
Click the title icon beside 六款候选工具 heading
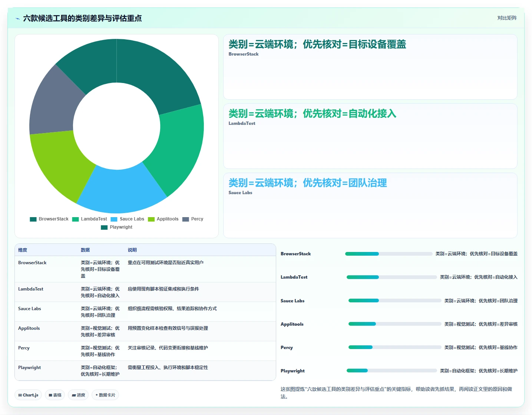coord(17,19)
